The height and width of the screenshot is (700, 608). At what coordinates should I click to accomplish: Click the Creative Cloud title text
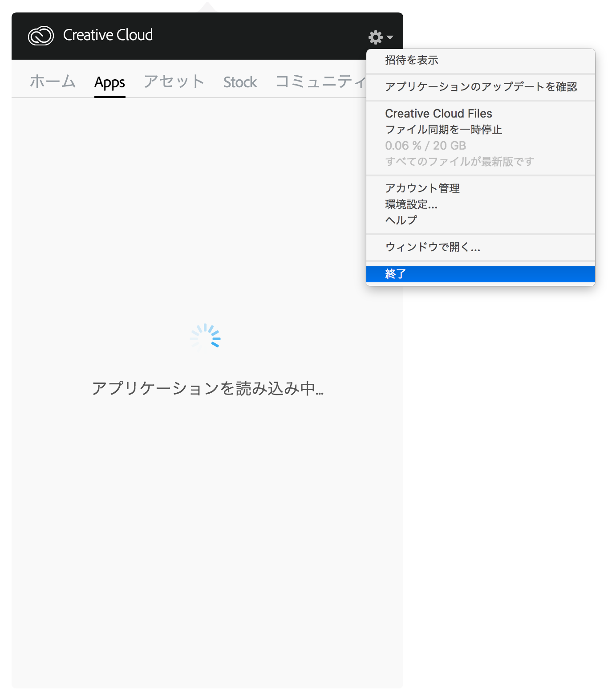pos(108,35)
